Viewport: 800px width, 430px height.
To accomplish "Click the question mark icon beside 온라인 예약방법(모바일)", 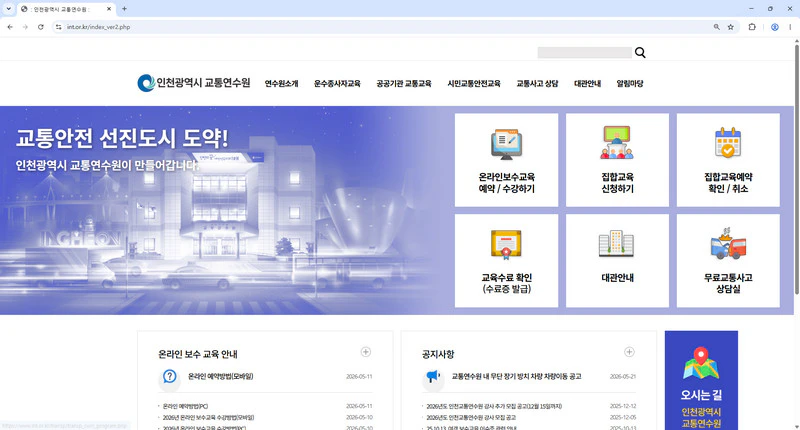I will [169, 376].
